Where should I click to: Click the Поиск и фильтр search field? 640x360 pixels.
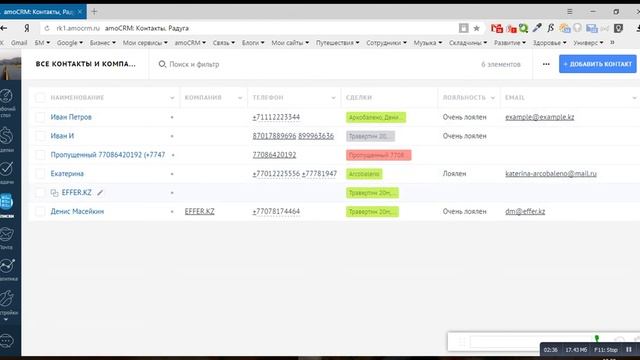click(194, 64)
